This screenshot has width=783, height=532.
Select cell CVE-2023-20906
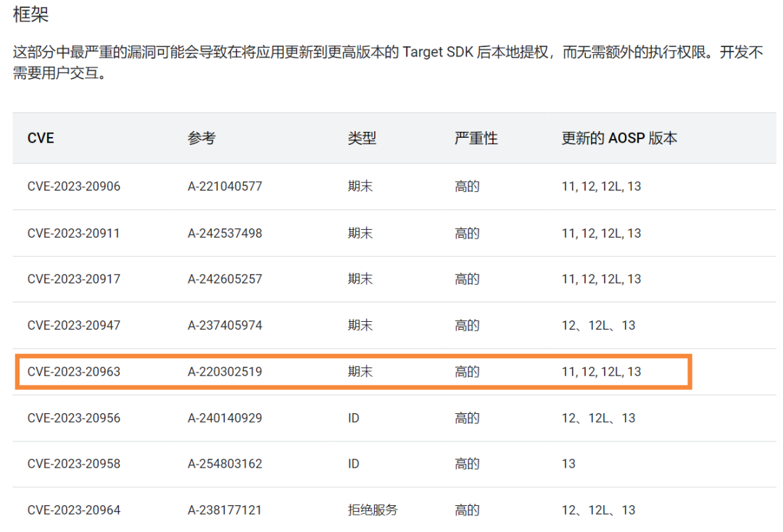pos(74,186)
